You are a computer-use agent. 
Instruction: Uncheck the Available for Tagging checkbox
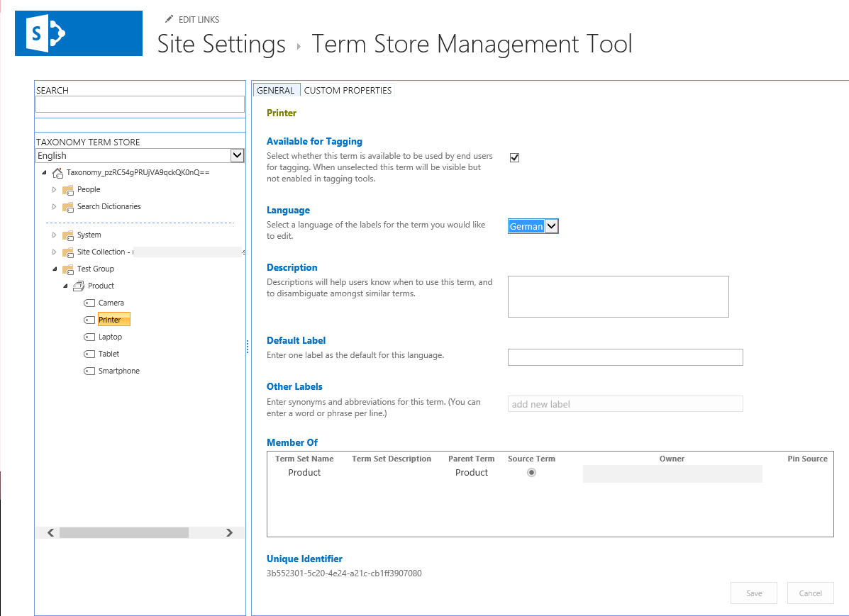pyautogui.click(x=515, y=157)
